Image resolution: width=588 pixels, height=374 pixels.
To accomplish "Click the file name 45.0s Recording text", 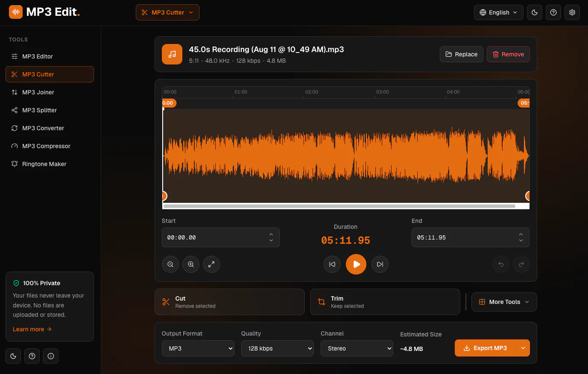I will point(266,50).
